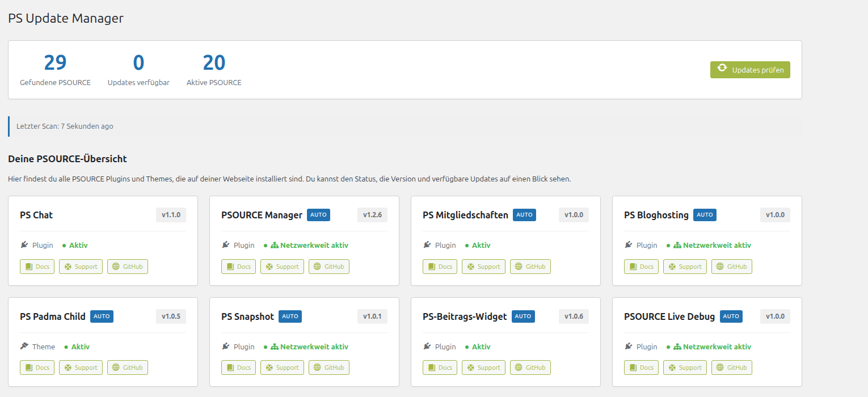The height and width of the screenshot is (397, 868).
Task: Open GitHub link for PSOURCE Live Debug
Action: pos(732,368)
